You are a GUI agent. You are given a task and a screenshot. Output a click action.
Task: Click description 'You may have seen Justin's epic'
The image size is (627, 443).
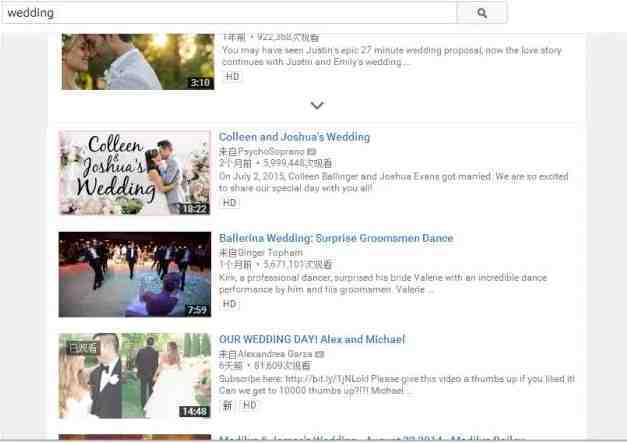392,56
